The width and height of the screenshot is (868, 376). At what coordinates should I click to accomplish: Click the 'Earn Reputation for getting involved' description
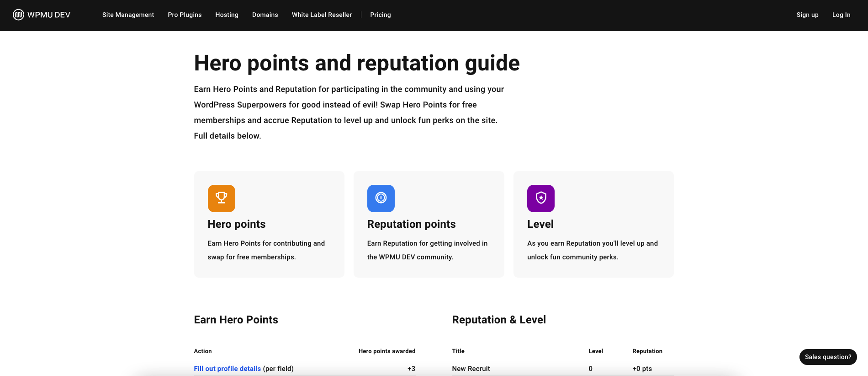tap(427, 250)
